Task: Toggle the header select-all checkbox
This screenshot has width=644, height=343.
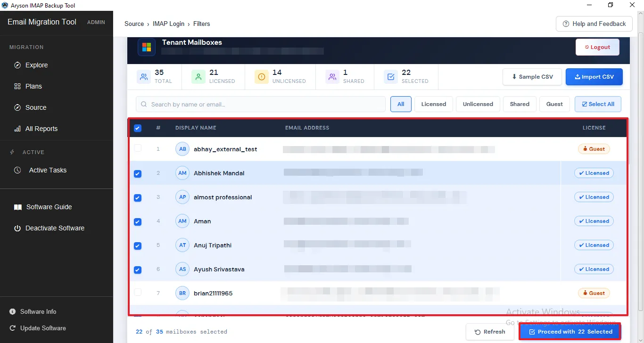Action: (138, 128)
